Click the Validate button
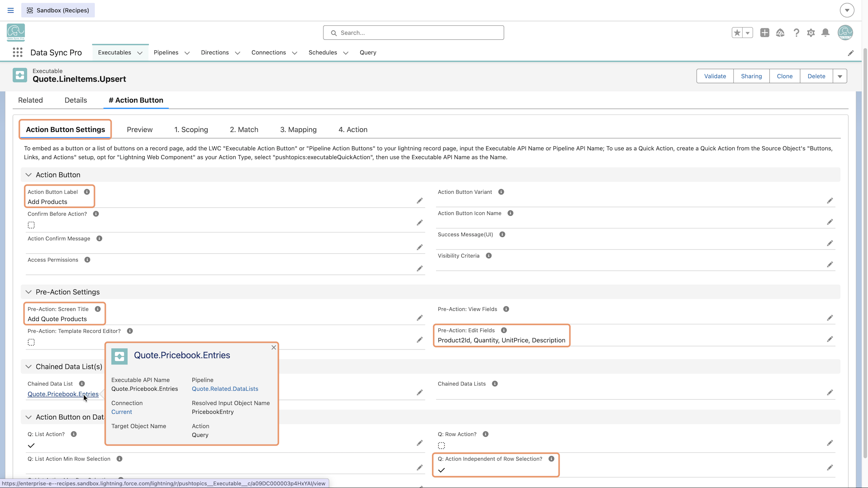Viewport: 868px width, 488px height. pyautogui.click(x=715, y=76)
